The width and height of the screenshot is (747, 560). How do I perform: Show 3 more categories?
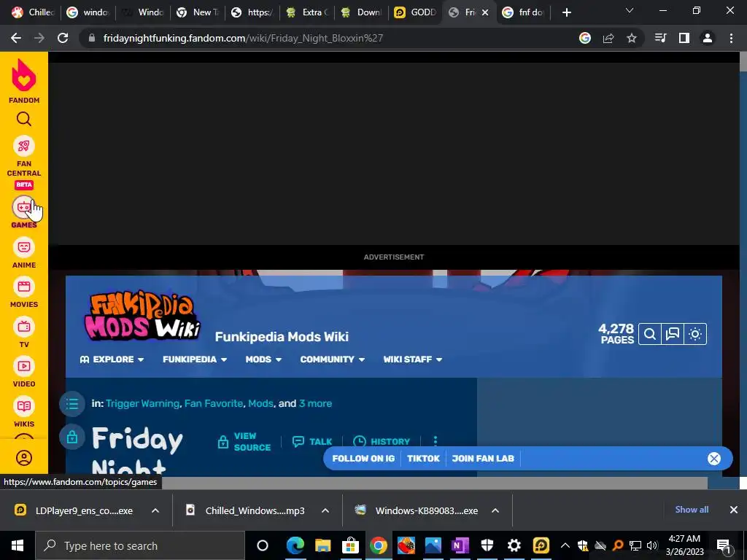tap(315, 403)
